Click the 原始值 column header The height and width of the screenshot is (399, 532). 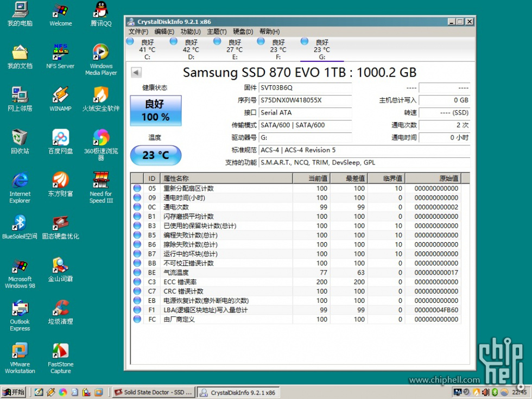[x=433, y=179]
